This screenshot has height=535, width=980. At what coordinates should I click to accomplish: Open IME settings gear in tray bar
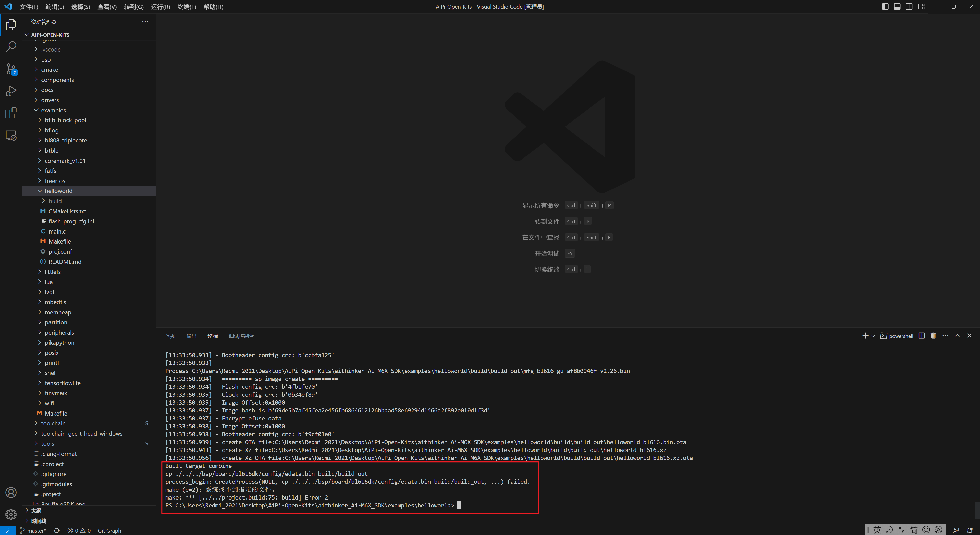[x=939, y=530]
